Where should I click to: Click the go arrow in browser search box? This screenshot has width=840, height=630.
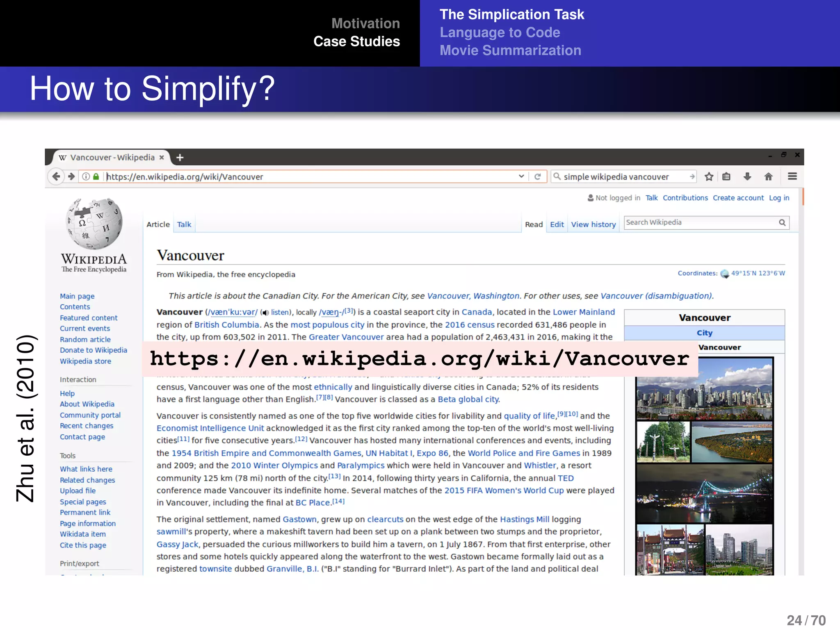692,176
